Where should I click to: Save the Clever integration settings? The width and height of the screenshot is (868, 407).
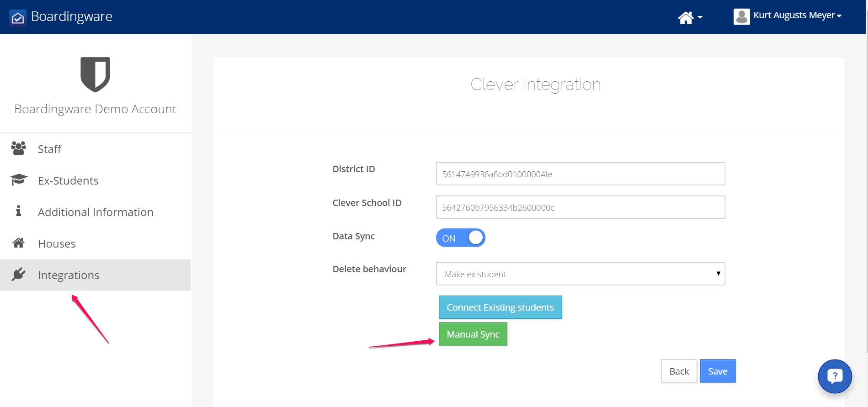(x=718, y=371)
